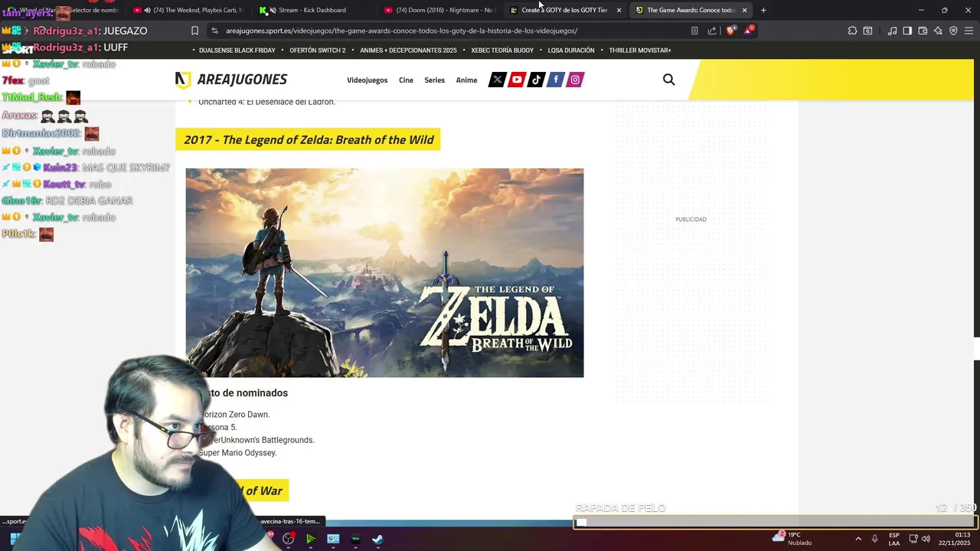This screenshot has height=551, width=980.
Task: Open the weather widget showing 19°C Nublado
Action: pyautogui.click(x=793, y=539)
